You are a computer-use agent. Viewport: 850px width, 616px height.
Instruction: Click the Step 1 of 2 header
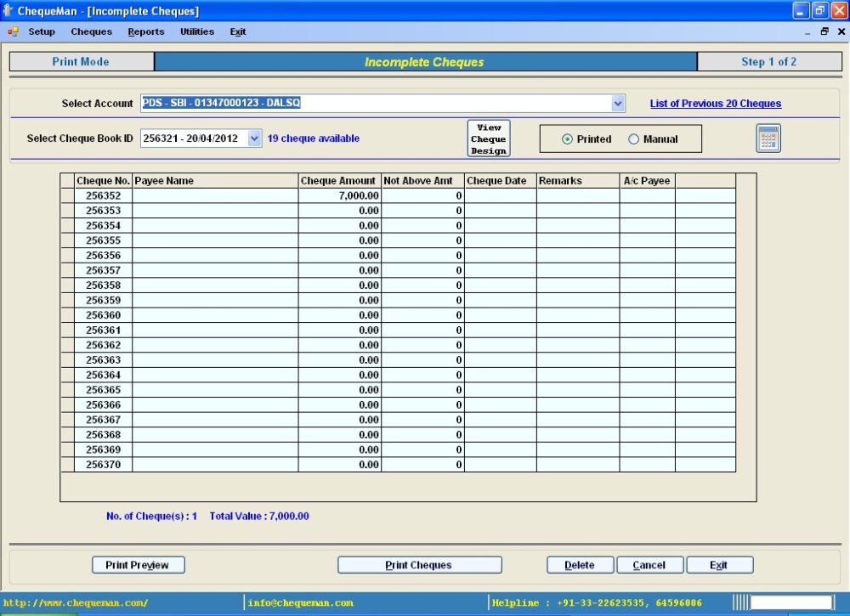point(771,60)
